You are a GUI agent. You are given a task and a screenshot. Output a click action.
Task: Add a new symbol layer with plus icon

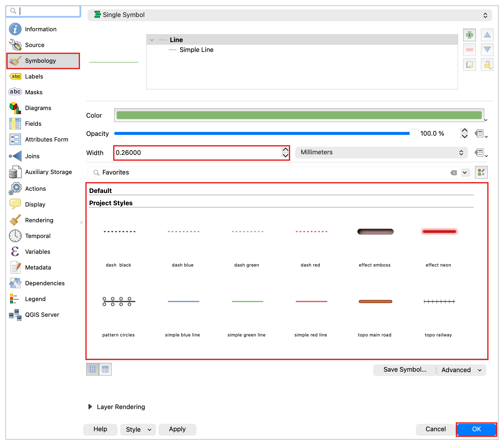[469, 35]
